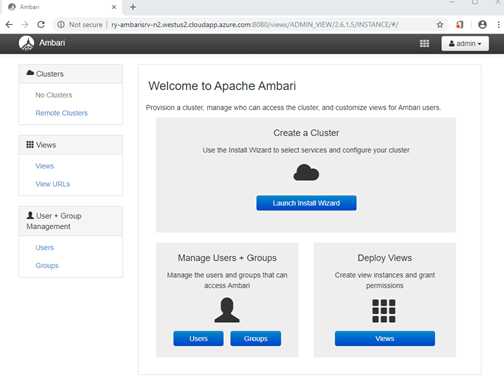Click the red extension icon
Image resolution: width=504 pixels, height=383 pixels.
460,25
